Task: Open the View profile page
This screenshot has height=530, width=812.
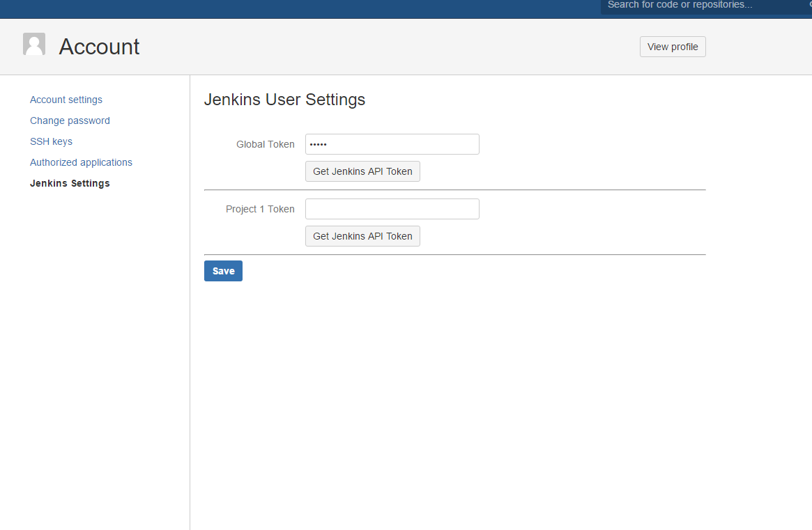Action: tap(673, 47)
